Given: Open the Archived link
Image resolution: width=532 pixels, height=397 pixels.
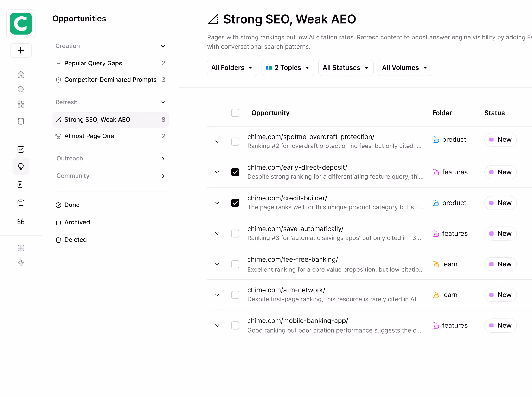Looking at the screenshot, I should [x=77, y=222].
